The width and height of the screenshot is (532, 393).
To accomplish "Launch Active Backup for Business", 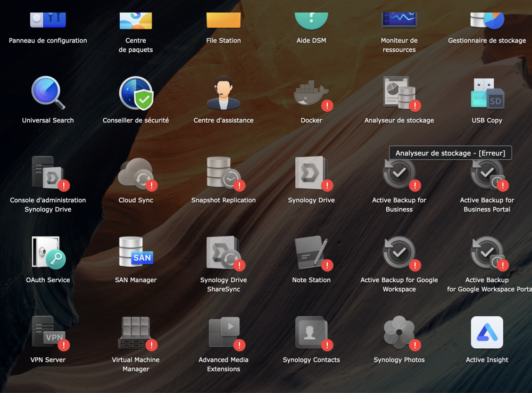I will click(399, 175).
